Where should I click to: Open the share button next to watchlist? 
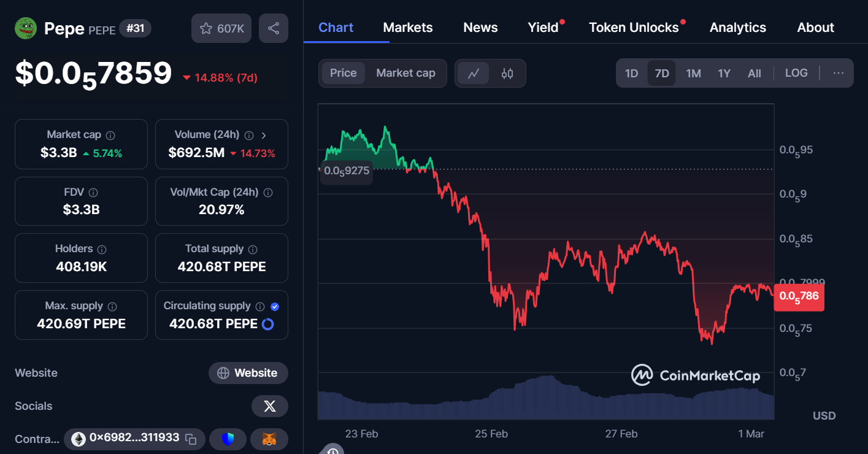pos(274,28)
